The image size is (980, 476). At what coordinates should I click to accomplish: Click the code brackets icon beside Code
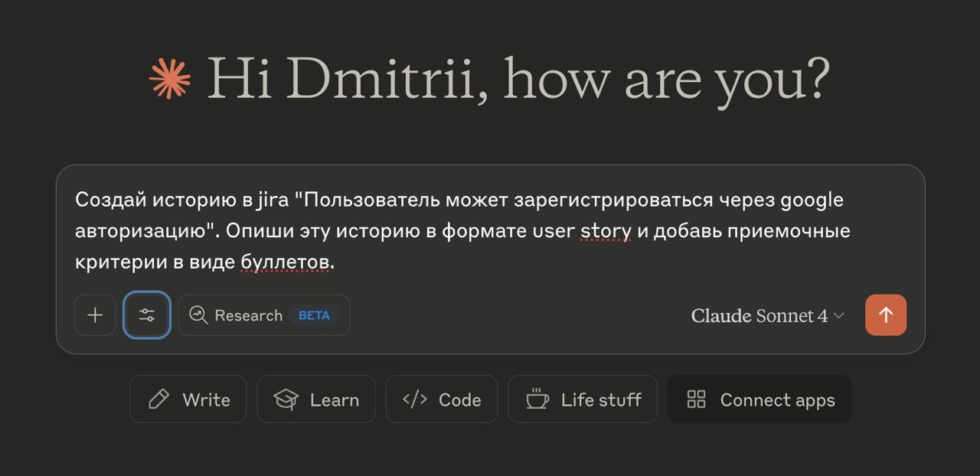click(x=413, y=399)
